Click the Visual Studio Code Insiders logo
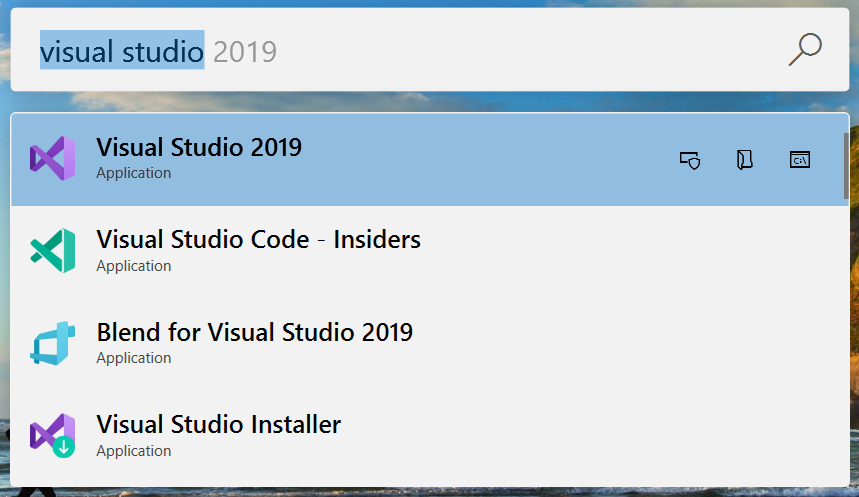859x497 pixels. [53, 251]
